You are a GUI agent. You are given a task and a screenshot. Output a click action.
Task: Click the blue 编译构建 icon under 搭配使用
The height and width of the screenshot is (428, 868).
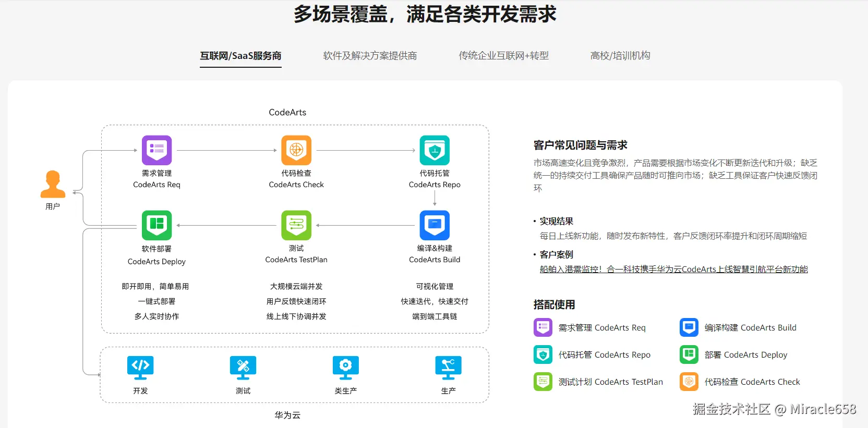coord(689,327)
